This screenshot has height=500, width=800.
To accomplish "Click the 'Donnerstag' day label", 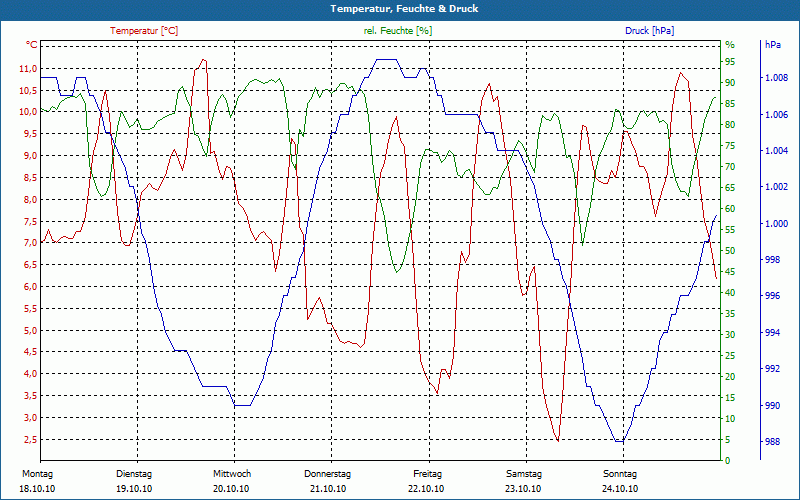I will [x=328, y=474].
